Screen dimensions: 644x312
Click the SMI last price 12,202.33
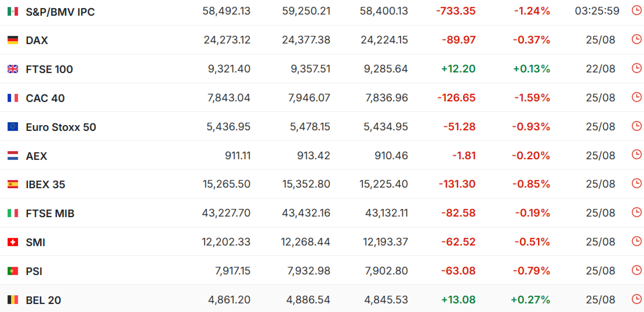pyautogui.click(x=226, y=242)
